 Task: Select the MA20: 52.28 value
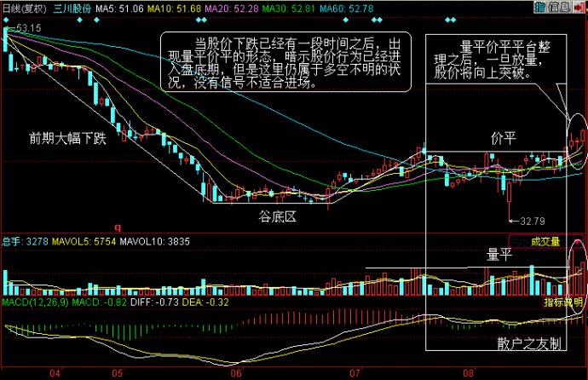coord(232,9)
